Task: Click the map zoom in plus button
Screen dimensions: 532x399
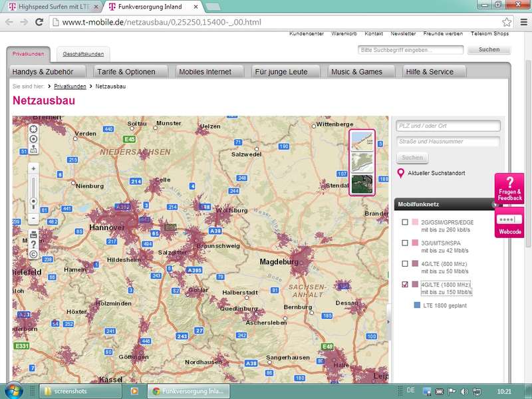Action: point(34,169)
